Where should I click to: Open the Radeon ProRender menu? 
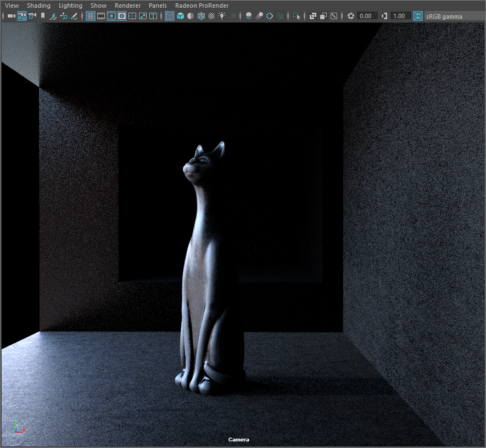point(202,5)
